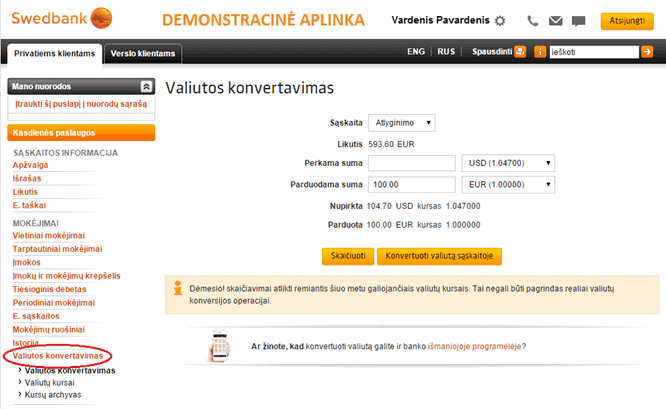Open Apžvalga in sidebar
The height and width of the screenshot is (409, 666).
tap(30, 165)
